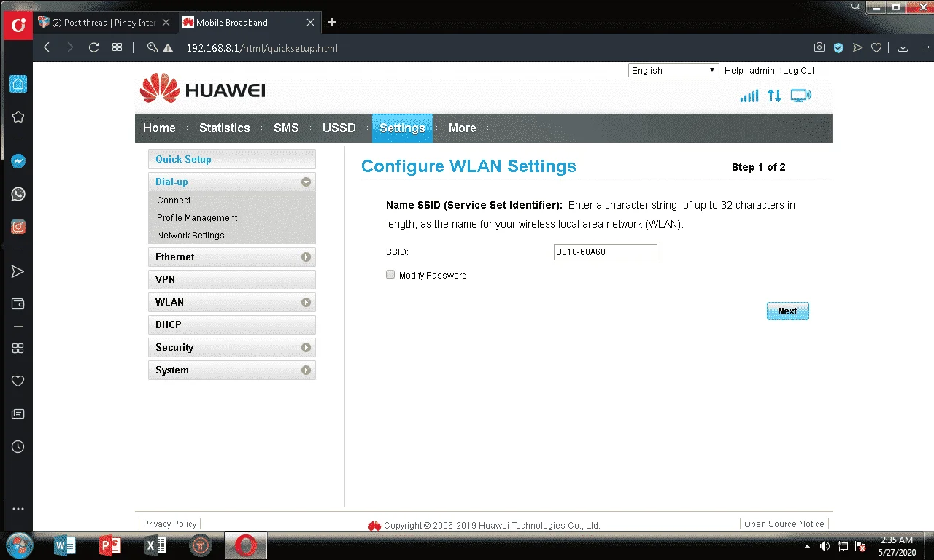
Task: Open Network Settings under Dial-up
Action: pos(190,236)
